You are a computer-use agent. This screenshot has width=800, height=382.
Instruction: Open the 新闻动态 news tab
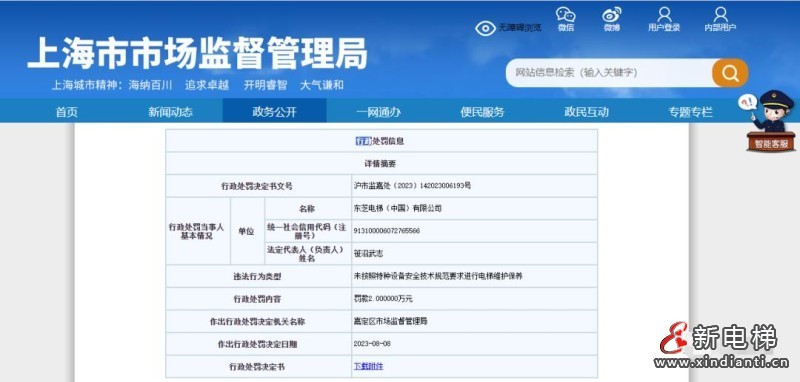[x=170, y=112]
